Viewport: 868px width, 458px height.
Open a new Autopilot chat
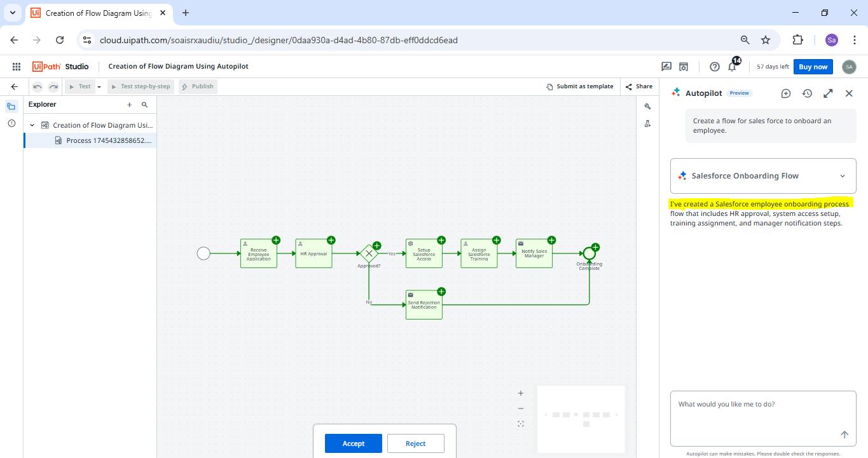tap(785, 93)
